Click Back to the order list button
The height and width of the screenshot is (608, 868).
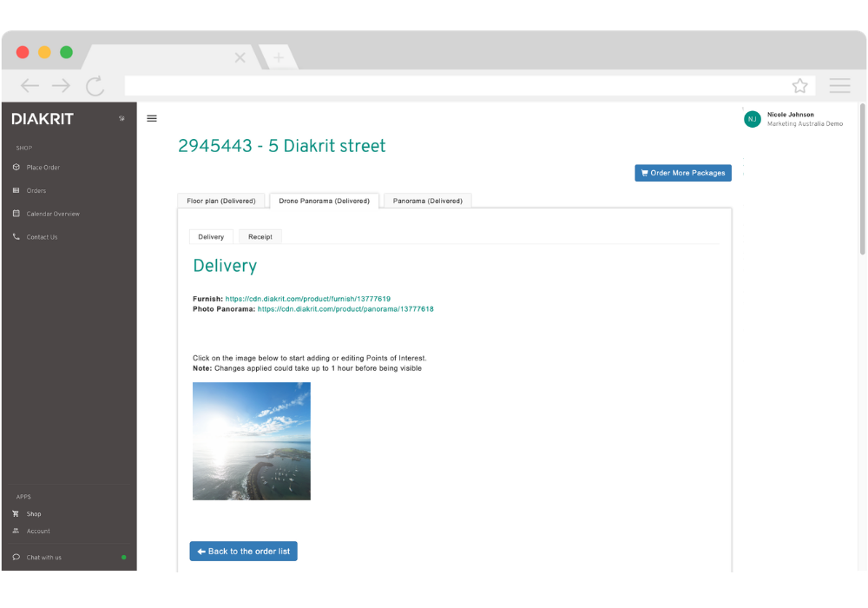click(244, 551)
